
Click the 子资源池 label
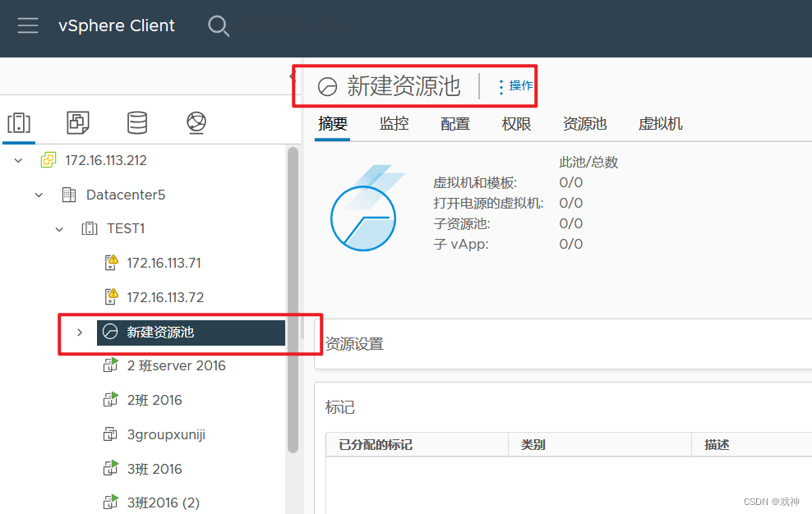(461, 223)
